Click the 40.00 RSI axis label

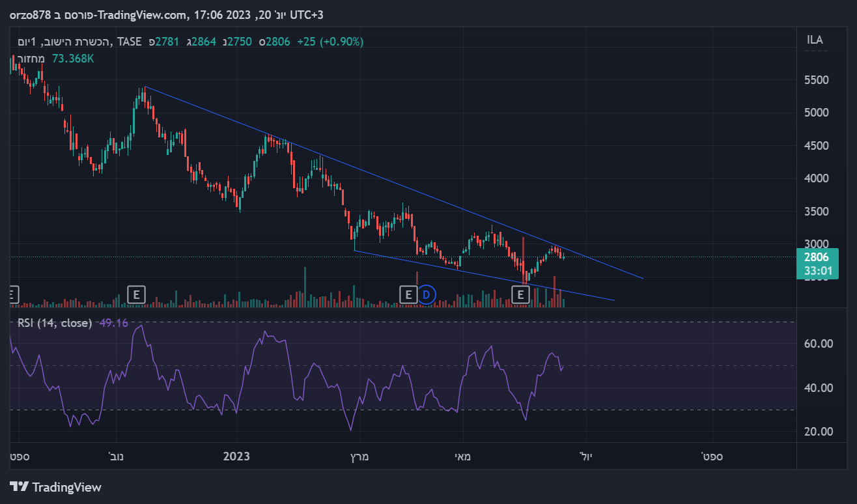pos(819,388)
